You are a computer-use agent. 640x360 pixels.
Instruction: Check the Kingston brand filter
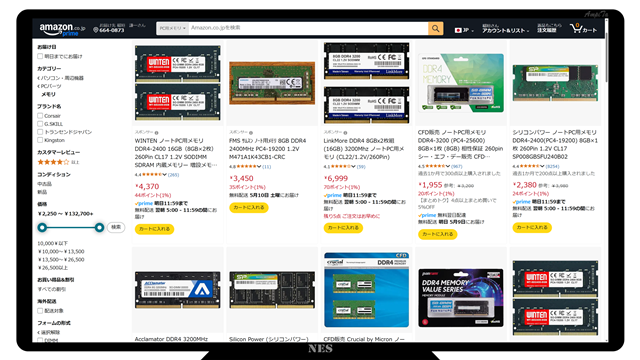pos(40,140)
